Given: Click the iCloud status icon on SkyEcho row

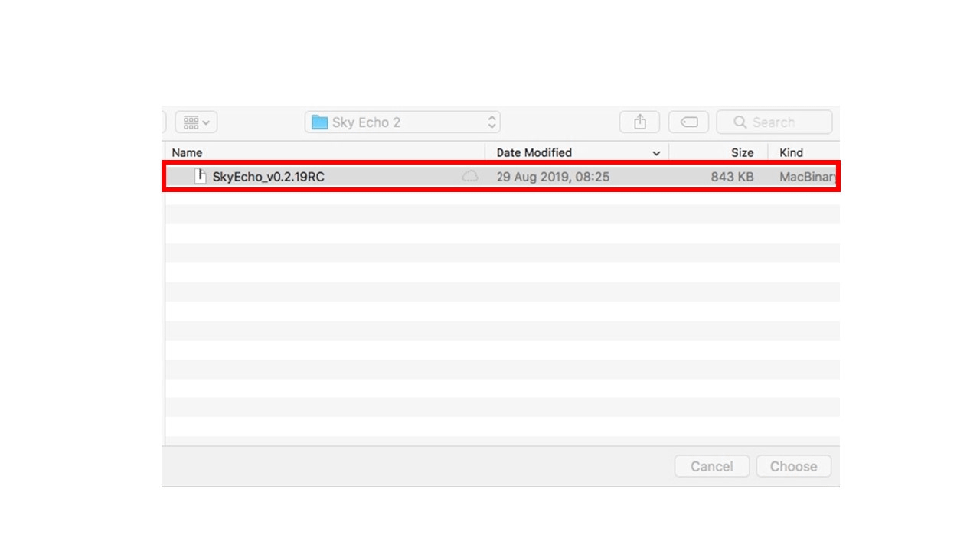Looking at the screenshot, I should pyautogui.click(x=470, y=177).
